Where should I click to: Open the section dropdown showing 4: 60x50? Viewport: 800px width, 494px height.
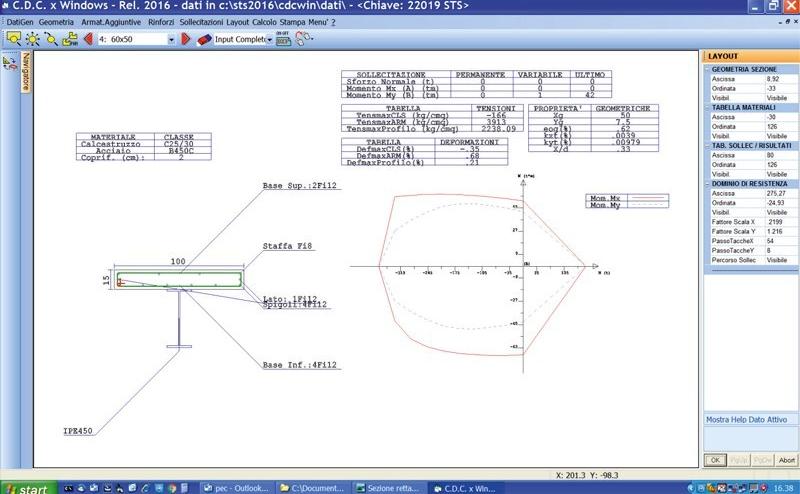pyautogui.click(x=171, y=39)
